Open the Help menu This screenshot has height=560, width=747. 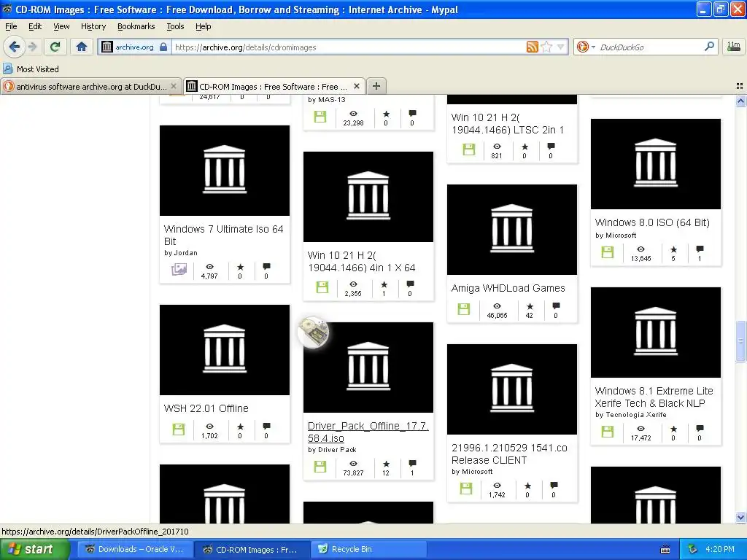pyautogui.click(x=203, y=26)
